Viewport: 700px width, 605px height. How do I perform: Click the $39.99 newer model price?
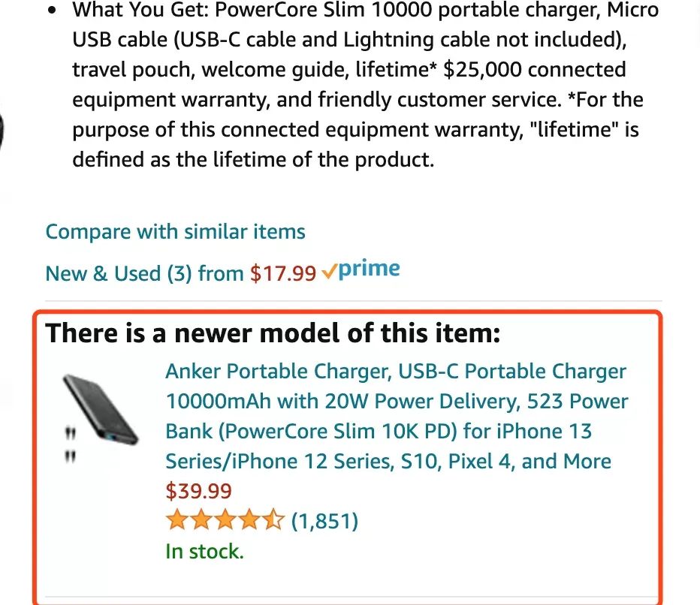pos(199,491)
